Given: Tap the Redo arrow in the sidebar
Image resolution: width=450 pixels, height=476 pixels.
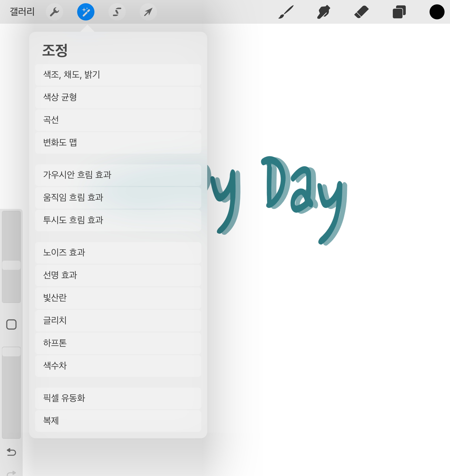Looking at the screenshot, I should 11,473.
